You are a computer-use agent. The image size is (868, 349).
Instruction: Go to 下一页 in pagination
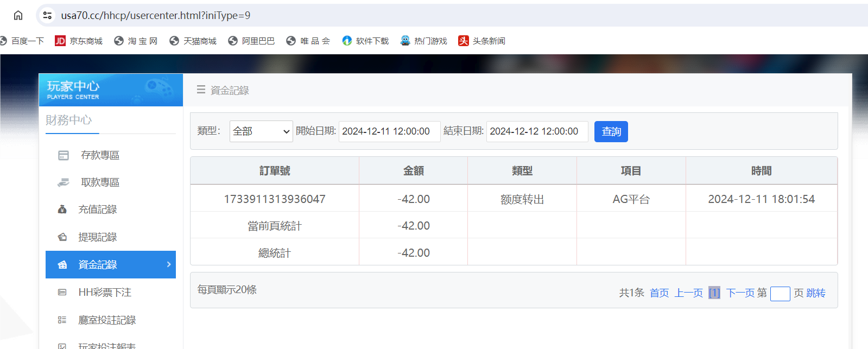tap(740, 293)
